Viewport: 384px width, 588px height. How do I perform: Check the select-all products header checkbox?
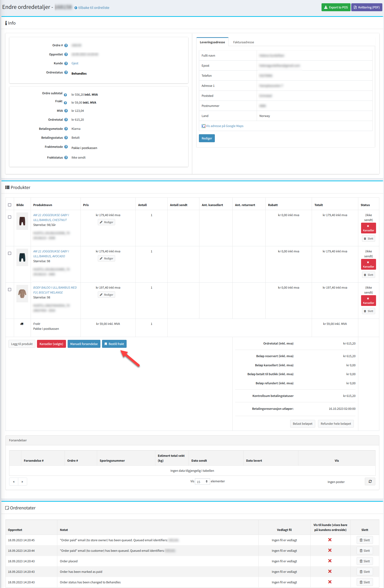click(x=10, y=205)
